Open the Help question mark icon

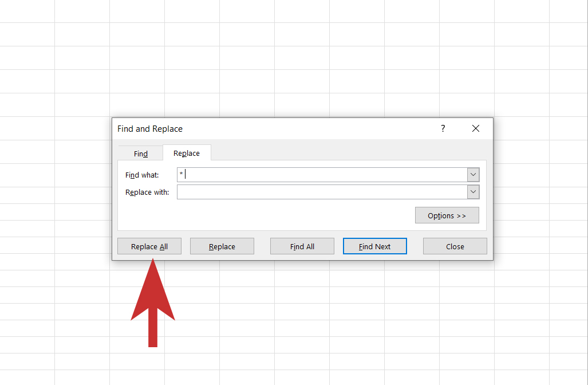[x=443, y=128]
